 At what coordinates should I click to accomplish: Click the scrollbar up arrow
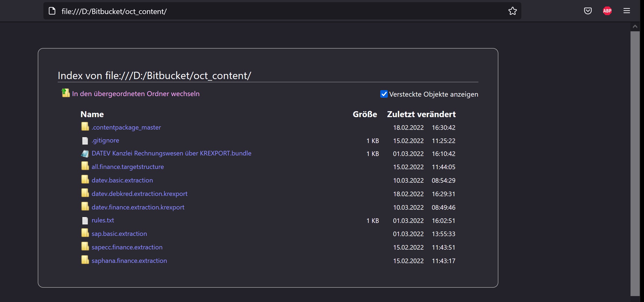pyautogui.click(x=635, y=26)
